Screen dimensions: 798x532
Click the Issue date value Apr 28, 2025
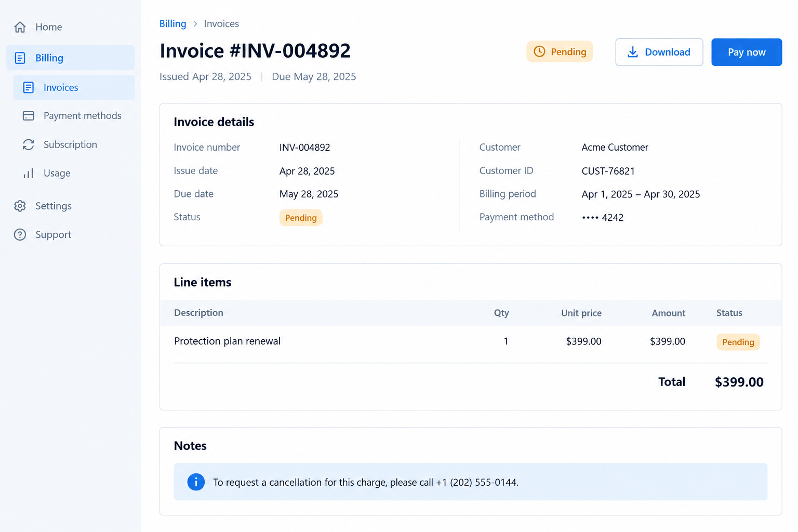point(307,171)
